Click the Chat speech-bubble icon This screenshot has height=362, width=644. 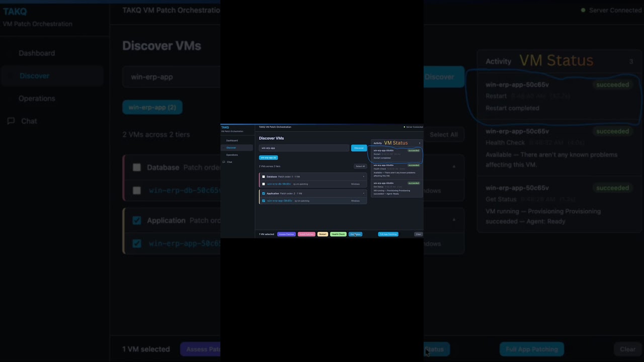(x=223, y=162)
